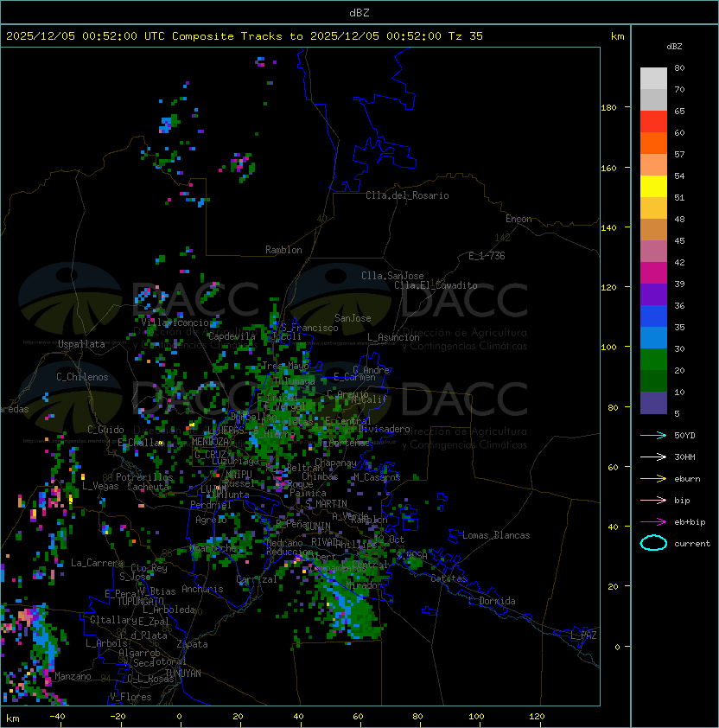The height and width of the screenshot is (728, 719).
Task: Click the 'TUPUNGATO' map label
Action: tap(140, 602)
